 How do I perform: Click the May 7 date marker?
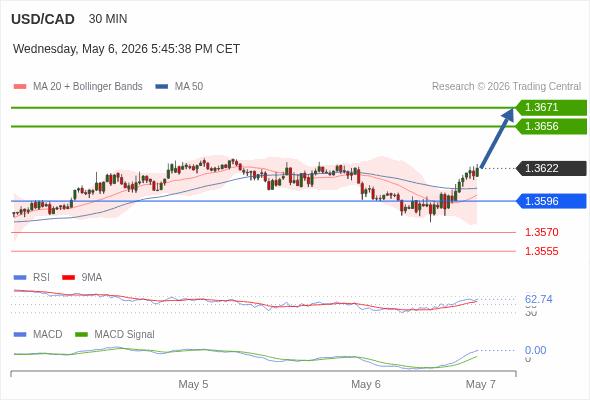481,384
